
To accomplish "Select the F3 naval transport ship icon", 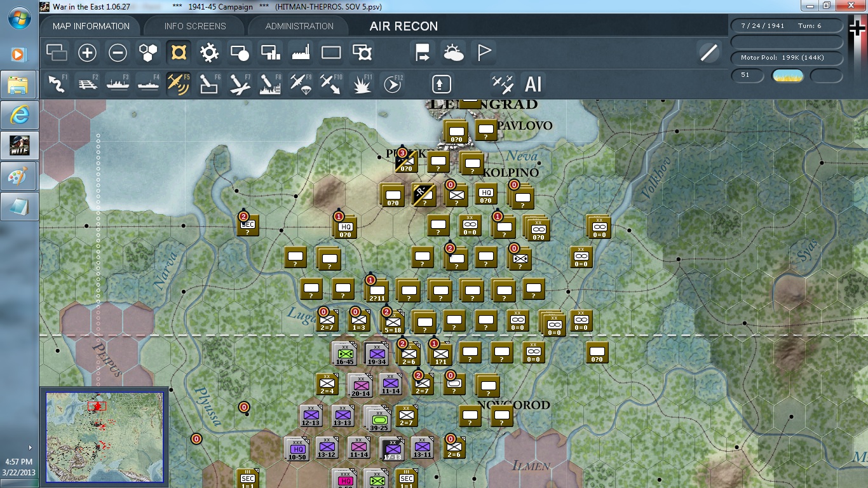I will [118, 84].
